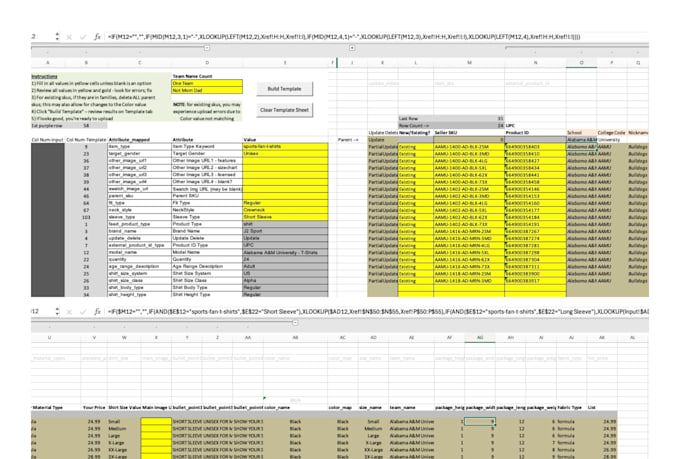
Task: Select the highlighted column header O
Action: tap(582, 63)
